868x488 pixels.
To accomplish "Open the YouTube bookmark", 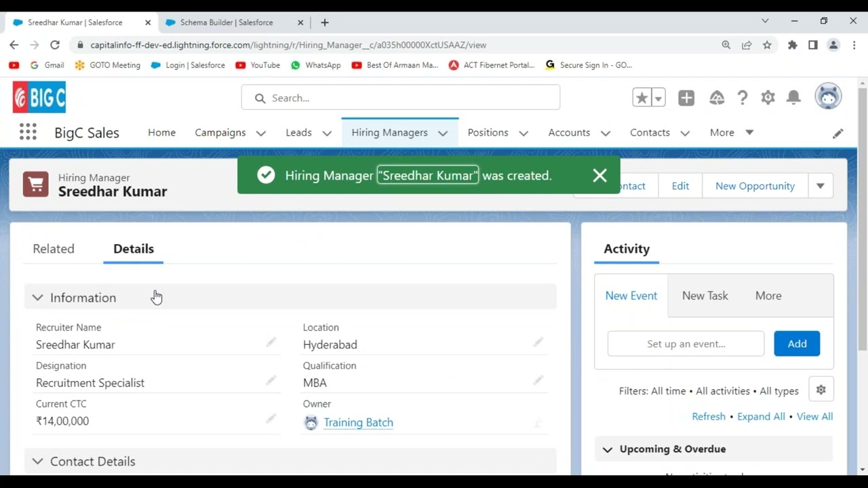I will click(258, 65).
